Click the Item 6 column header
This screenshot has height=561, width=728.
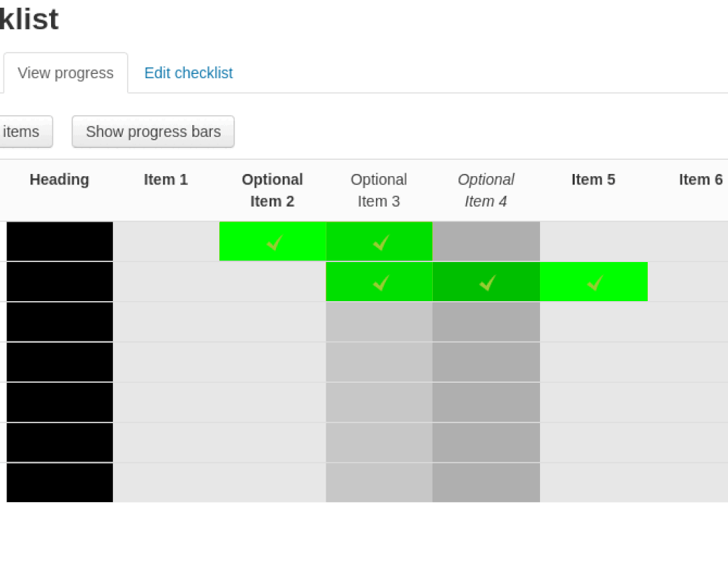tap(700, 180)
